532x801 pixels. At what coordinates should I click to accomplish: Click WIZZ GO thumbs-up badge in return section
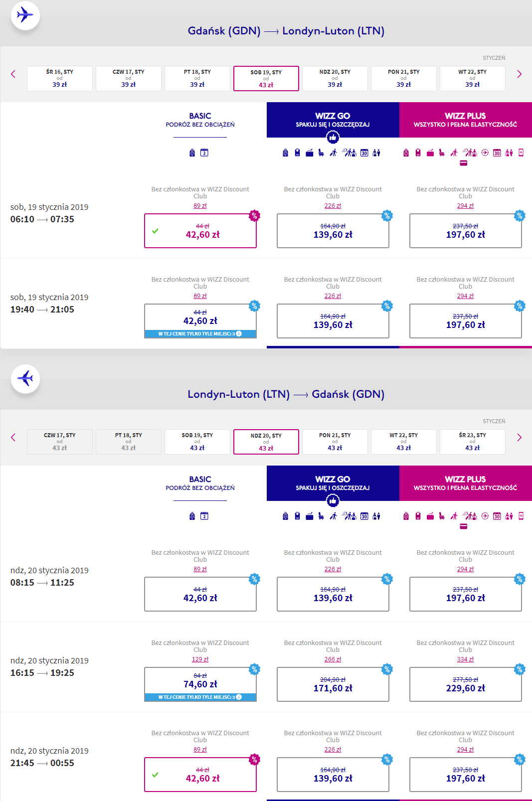point(333,500)
